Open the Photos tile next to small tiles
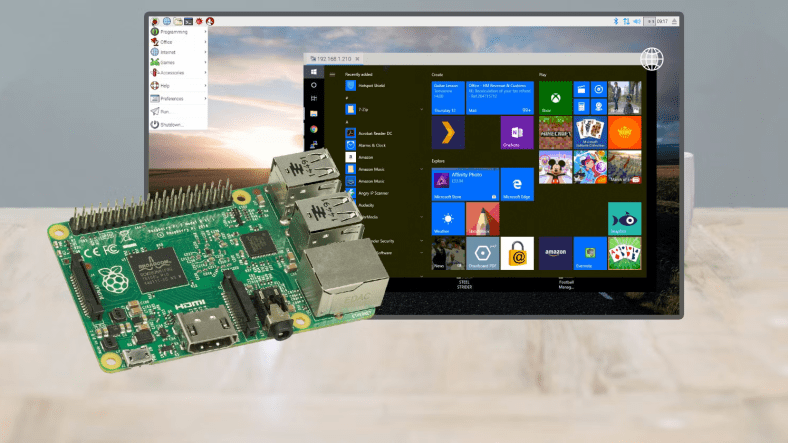This screenshot has height=443, width=788. pos(625,98)
